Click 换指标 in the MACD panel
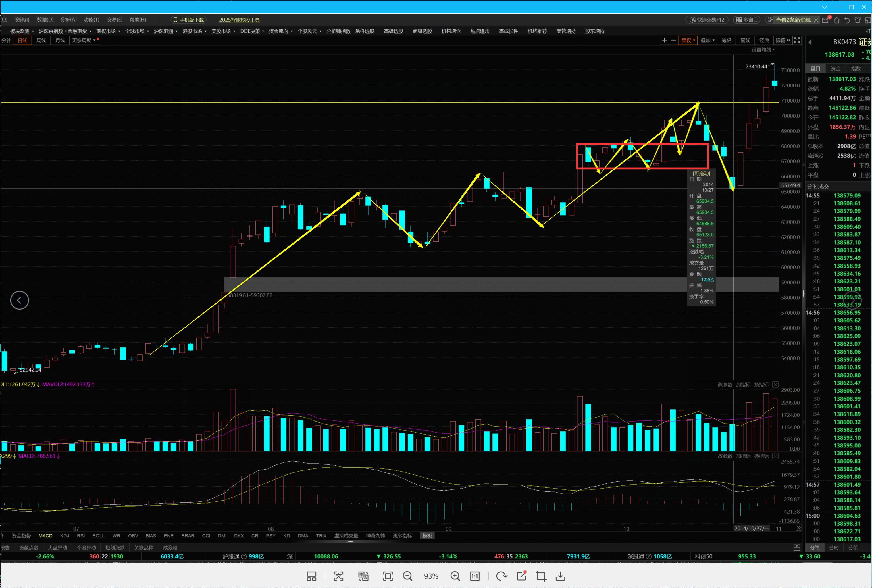The image size is (872, 588). [x=761, y=456]
